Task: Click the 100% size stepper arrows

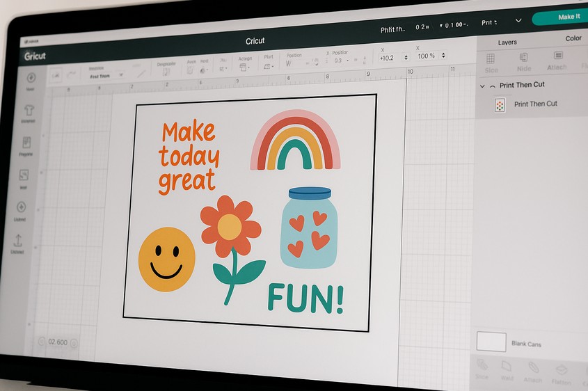Action: coord(443,56)
